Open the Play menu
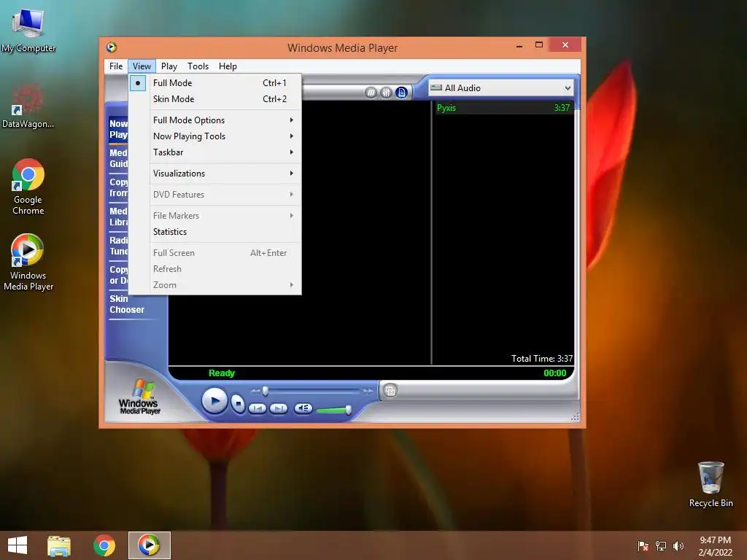 pos(169,66)
